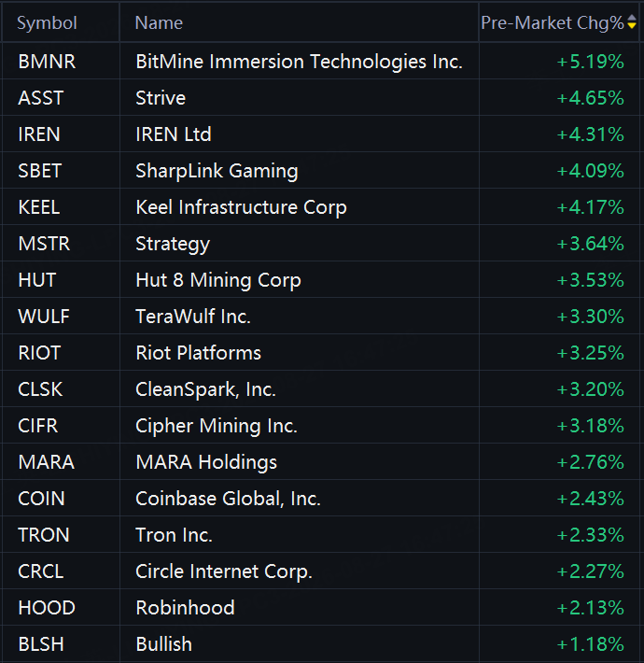Select Coinbase Global, Inc. row
This screenshot has height=663, width=644.
coord(321,499)
